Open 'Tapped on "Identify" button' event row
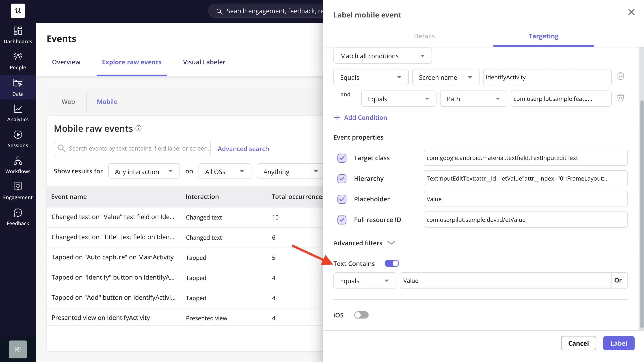Image resolution: width=644 pixels, height=362 pixels. click(x=184, y=278)
